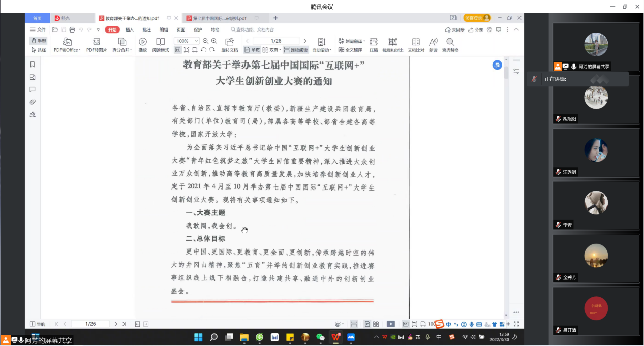Open the attachments paperclip panel in left sidebar
The height and width of the screenshot is (346, 644).
point(33,102)
